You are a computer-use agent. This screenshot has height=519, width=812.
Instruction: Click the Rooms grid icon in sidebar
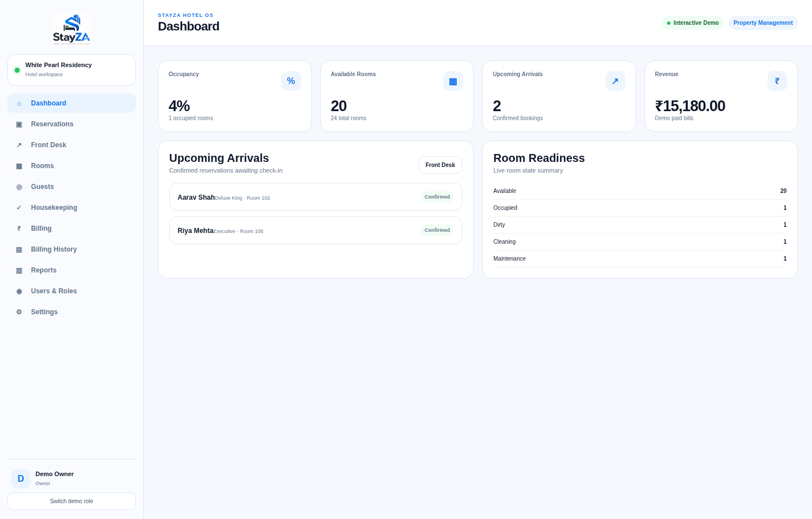click(19, 166)
